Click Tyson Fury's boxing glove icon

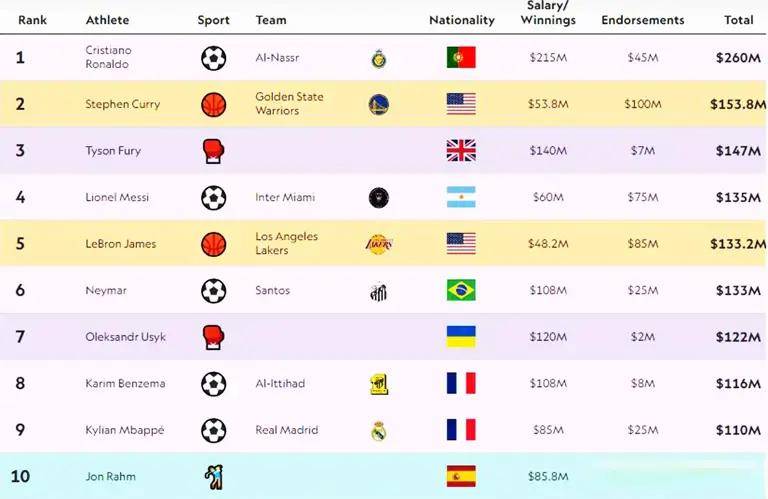click(214, 151)
